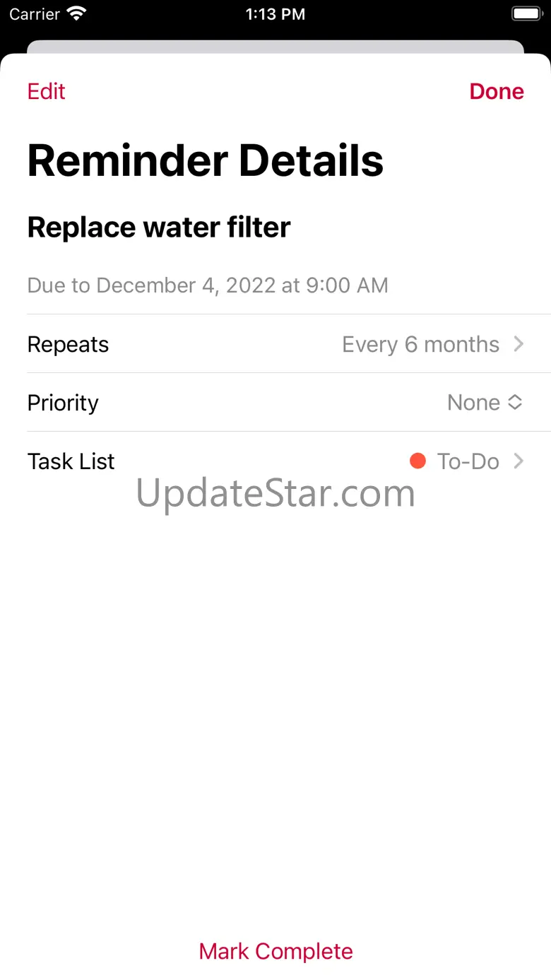Viewport: 551px width, 980px height.
Task: Tap the Priority label
Action: coord(63,403)
